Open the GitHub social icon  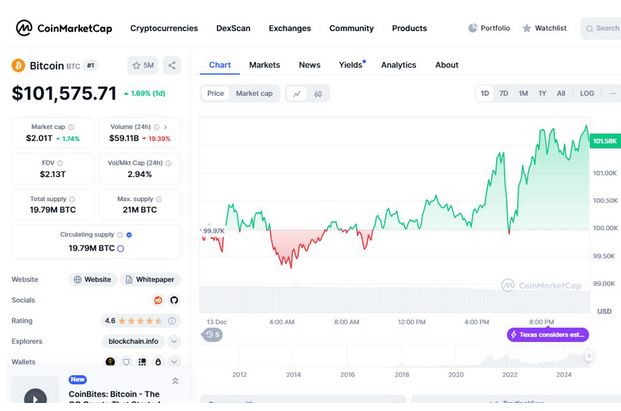click(173, 300)
